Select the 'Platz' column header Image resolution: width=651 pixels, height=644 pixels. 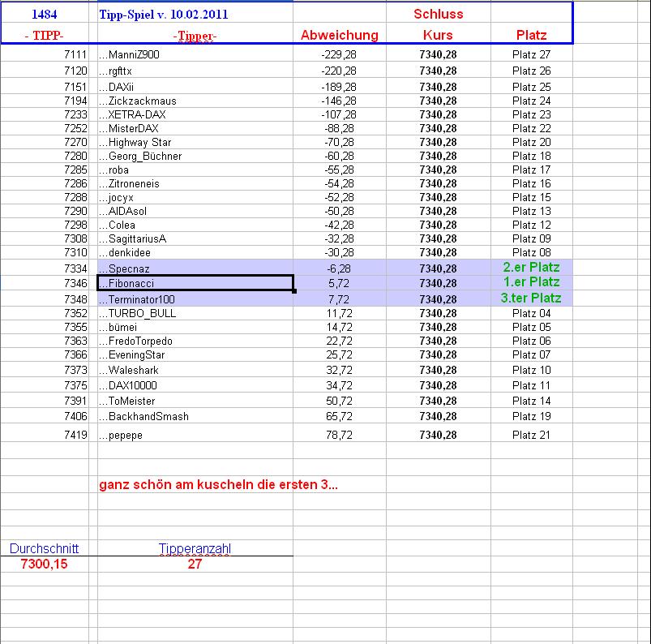(x=532, y=35)
